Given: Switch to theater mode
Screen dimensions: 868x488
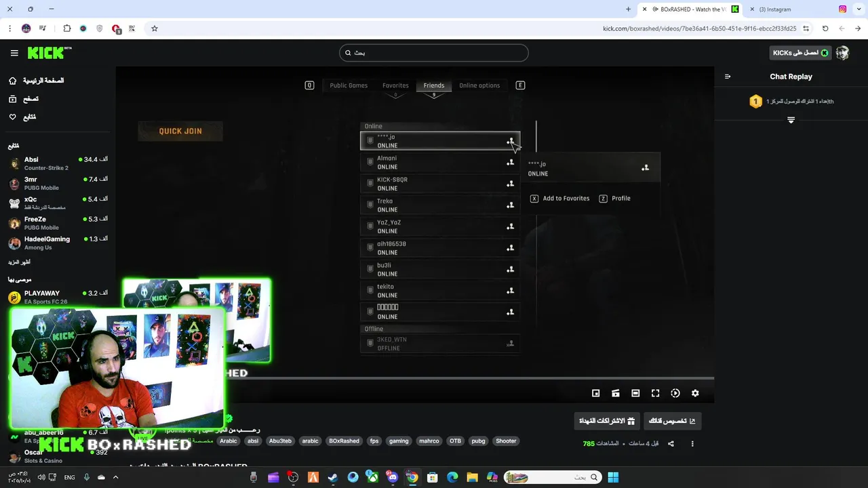Looking at the screenshot, I should [x=635, y=393].
